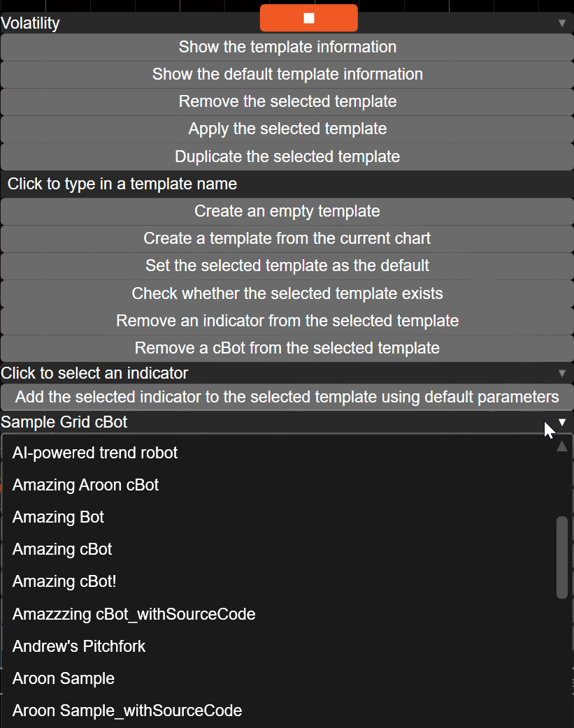Duplicate the selected template
Image resolution: width=574 pixels, height=728 pixels.
(x=287, y=156)
